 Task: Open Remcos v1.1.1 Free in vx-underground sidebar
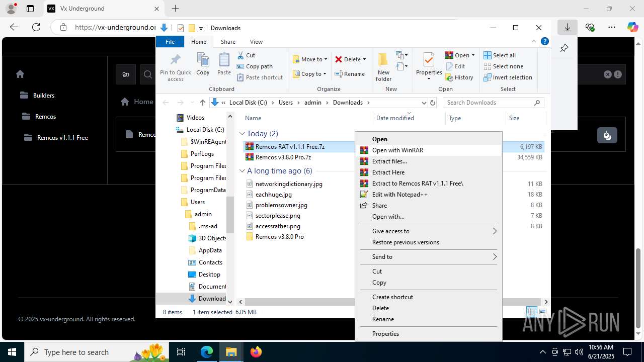pyautogui.click(x=62, y=138)
